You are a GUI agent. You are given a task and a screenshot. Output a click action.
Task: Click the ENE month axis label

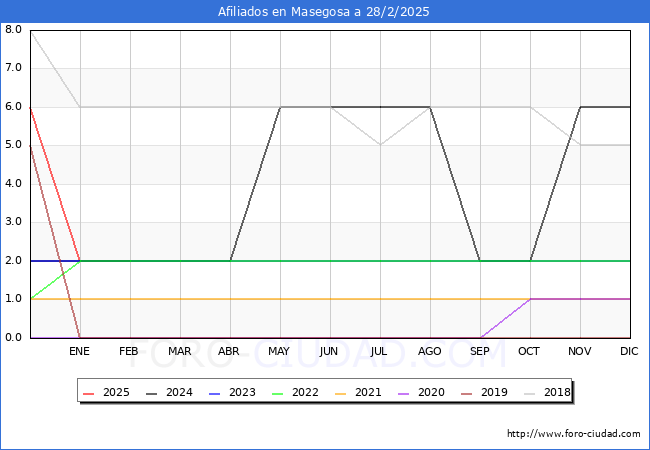click(x=79, y=351)
